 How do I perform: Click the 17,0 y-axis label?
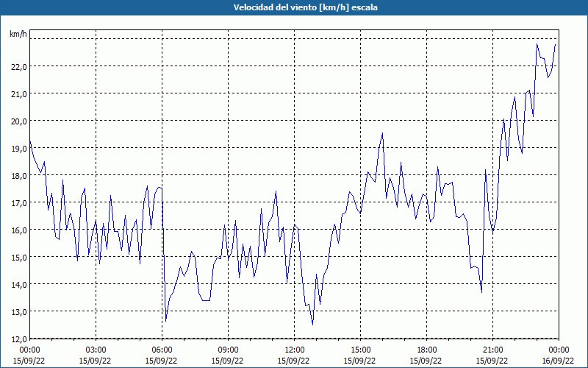[x=19, y=203]
